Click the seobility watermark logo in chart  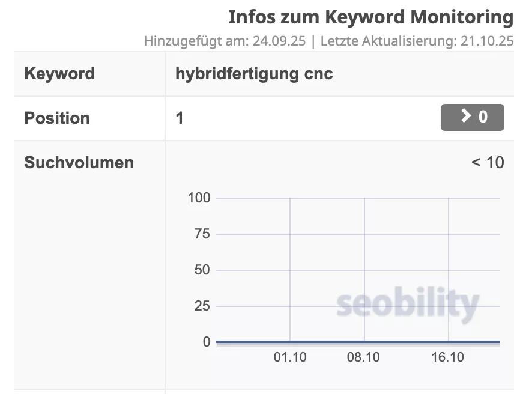pos(408,305)
